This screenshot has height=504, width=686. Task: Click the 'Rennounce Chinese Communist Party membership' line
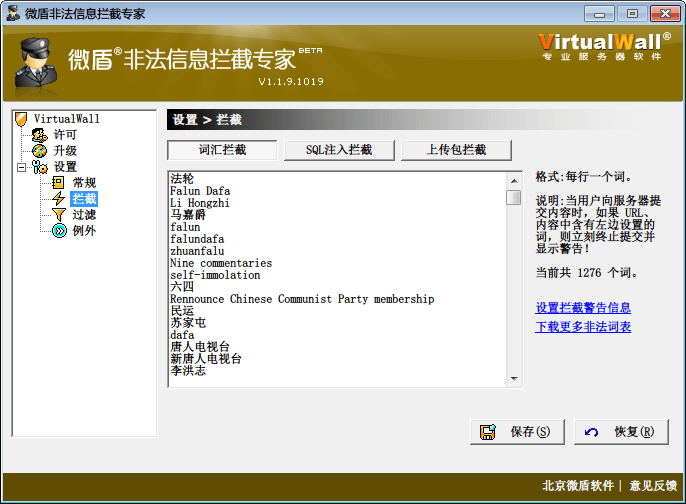(x=302, y=299)
